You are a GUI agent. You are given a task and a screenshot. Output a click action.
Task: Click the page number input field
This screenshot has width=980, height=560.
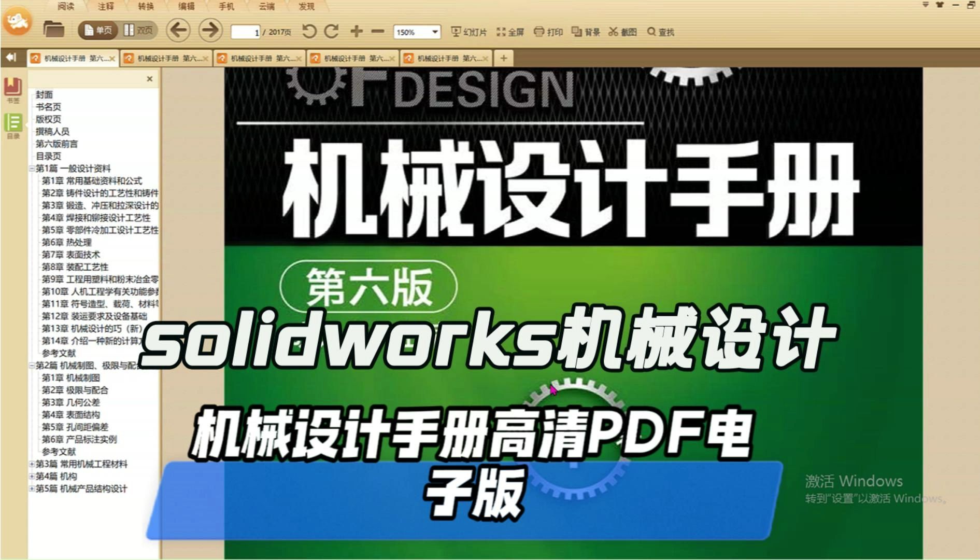pyautogui.click(x=245, y=32)
